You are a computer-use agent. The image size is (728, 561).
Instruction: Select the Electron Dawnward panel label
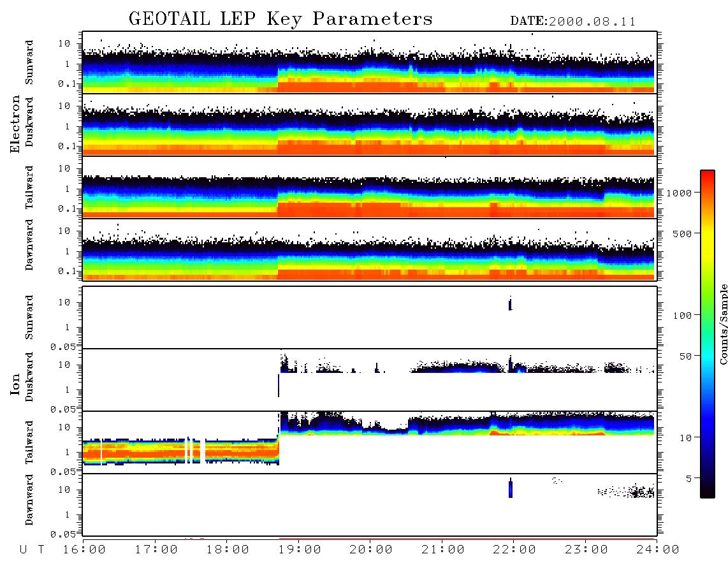(29, 245)
